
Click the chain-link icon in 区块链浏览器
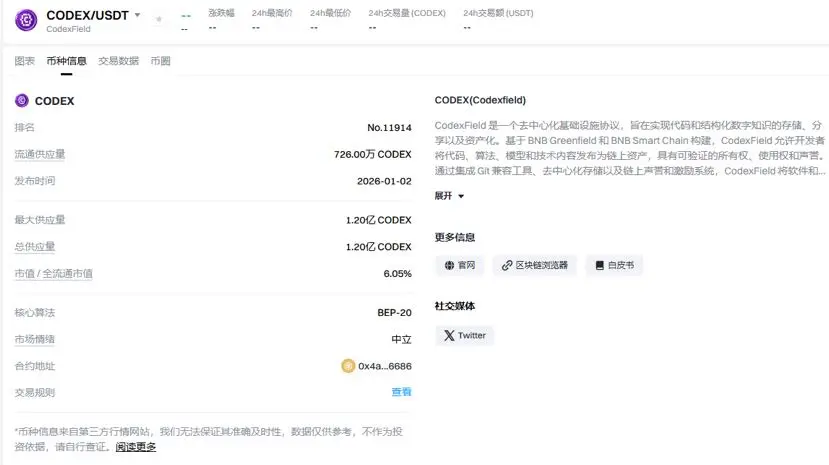[507, 265]
